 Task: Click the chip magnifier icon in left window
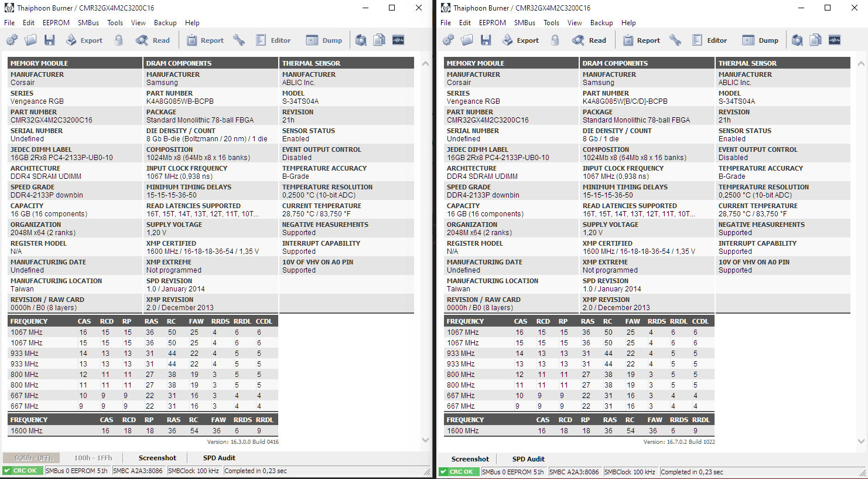361,40
